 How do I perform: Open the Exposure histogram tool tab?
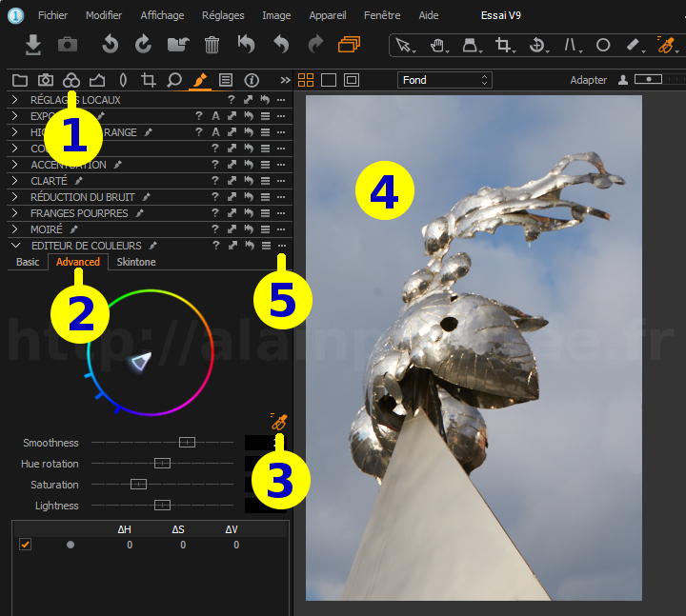tap(97, 80)
